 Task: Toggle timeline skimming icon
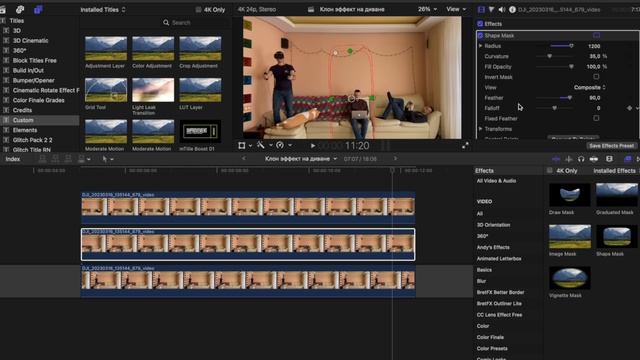click(x=556, y=159)
